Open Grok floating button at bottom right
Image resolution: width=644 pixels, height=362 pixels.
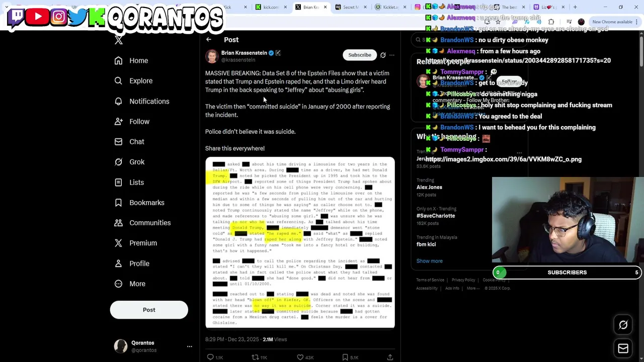coord(623,325)
